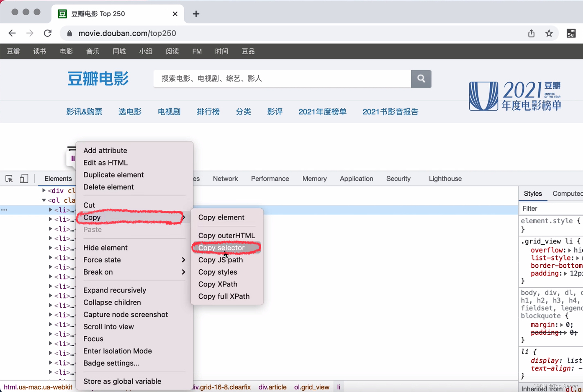Screen dimensions: 583x392
Task: Open the 读书 link in top bar
Action: point(40,51)
